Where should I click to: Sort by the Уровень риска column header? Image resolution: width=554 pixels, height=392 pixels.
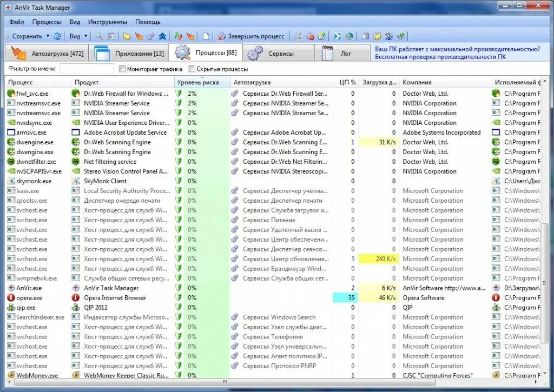click(202, 82)
